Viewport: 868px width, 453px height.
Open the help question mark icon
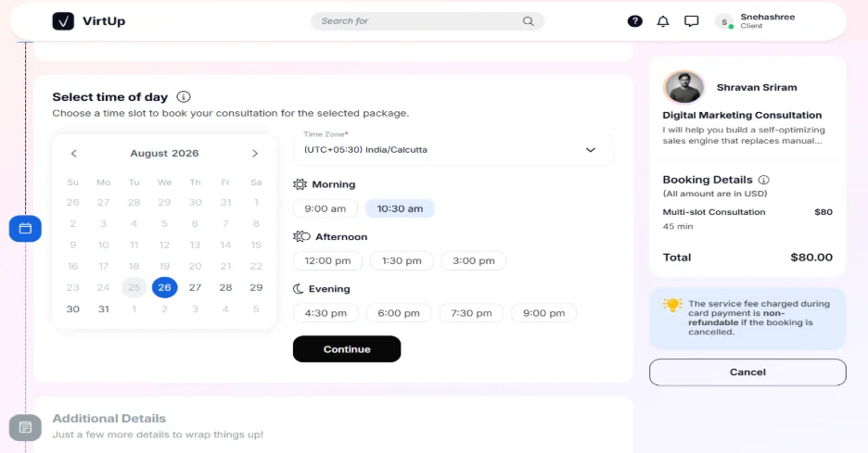[x=635, y=21]
